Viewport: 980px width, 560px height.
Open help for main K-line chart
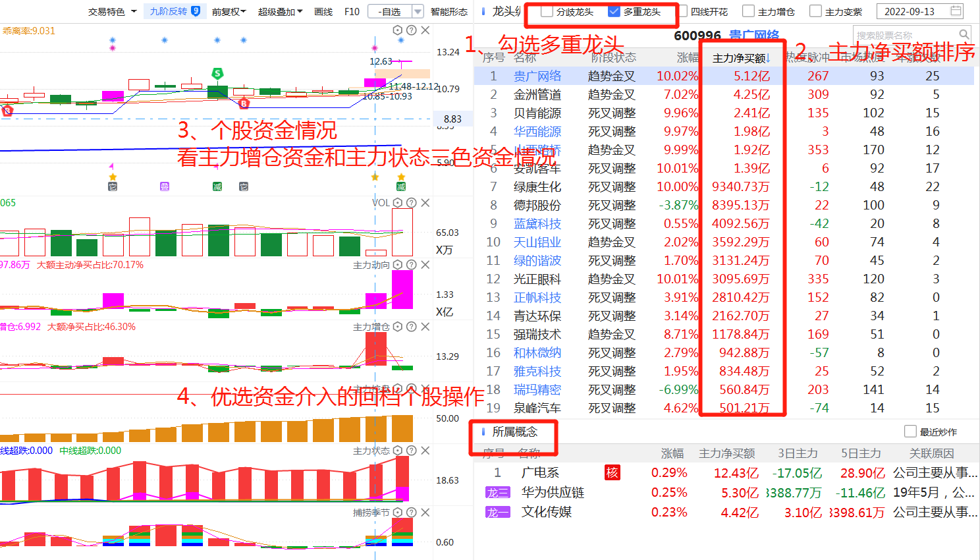click(412, 30)
